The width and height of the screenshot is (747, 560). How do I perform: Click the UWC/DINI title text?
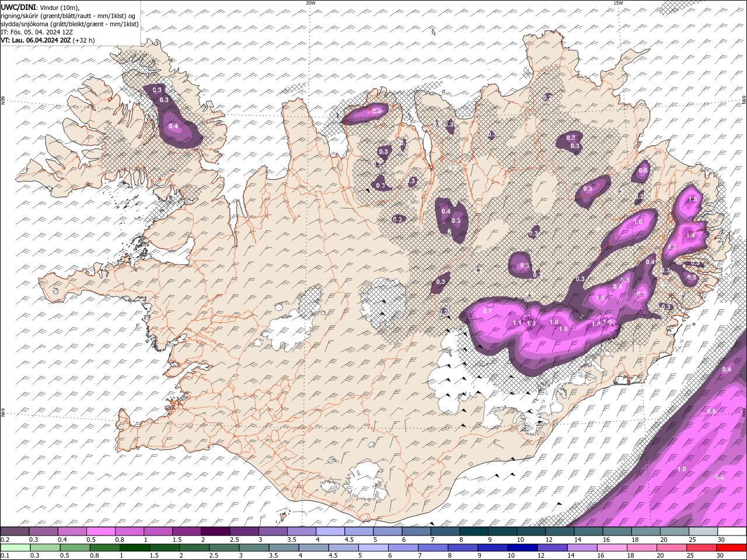click(x=19, y=6)
